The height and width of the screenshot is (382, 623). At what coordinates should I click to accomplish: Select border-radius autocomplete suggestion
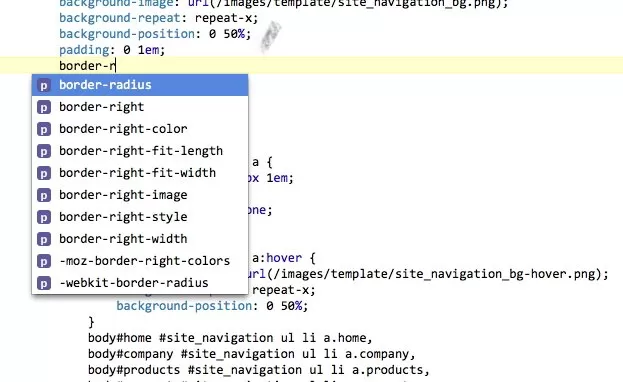point(140,85)
